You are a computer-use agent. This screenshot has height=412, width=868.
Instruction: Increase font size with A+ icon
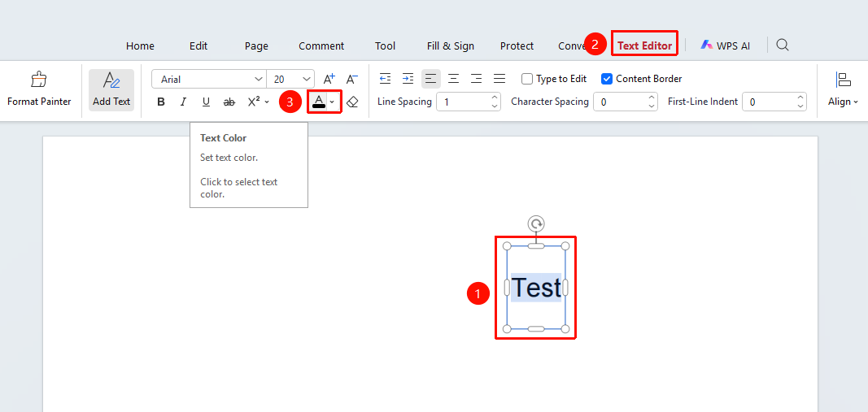(329, 79)
